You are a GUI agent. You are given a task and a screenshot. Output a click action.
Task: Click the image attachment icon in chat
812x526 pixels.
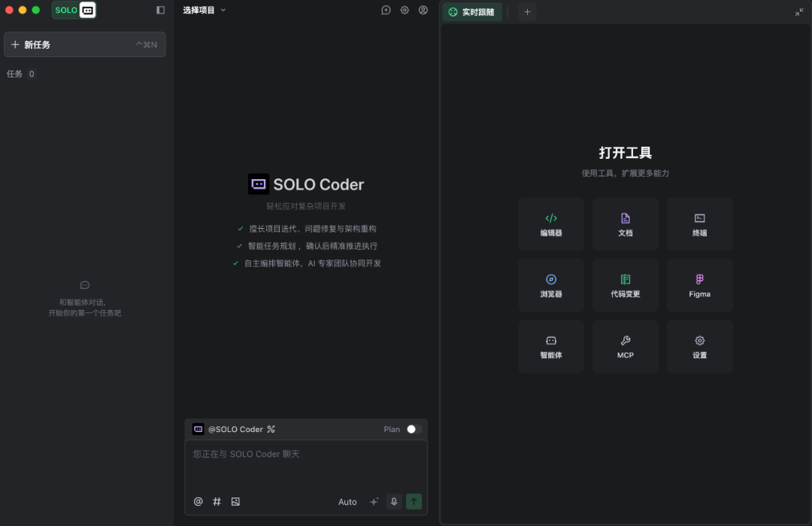click(x=235, y=501)
